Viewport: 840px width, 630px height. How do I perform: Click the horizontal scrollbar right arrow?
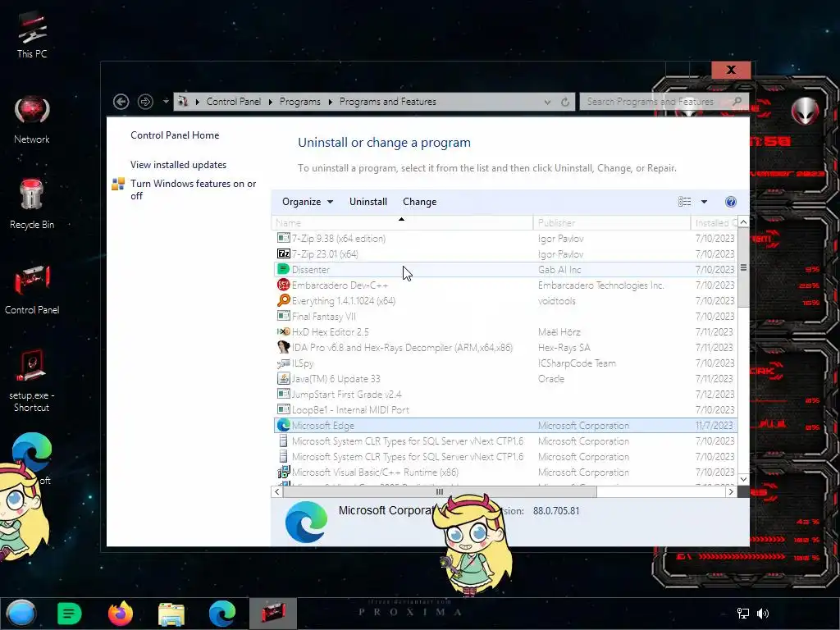pyautogui.click(x=731, y=492)
